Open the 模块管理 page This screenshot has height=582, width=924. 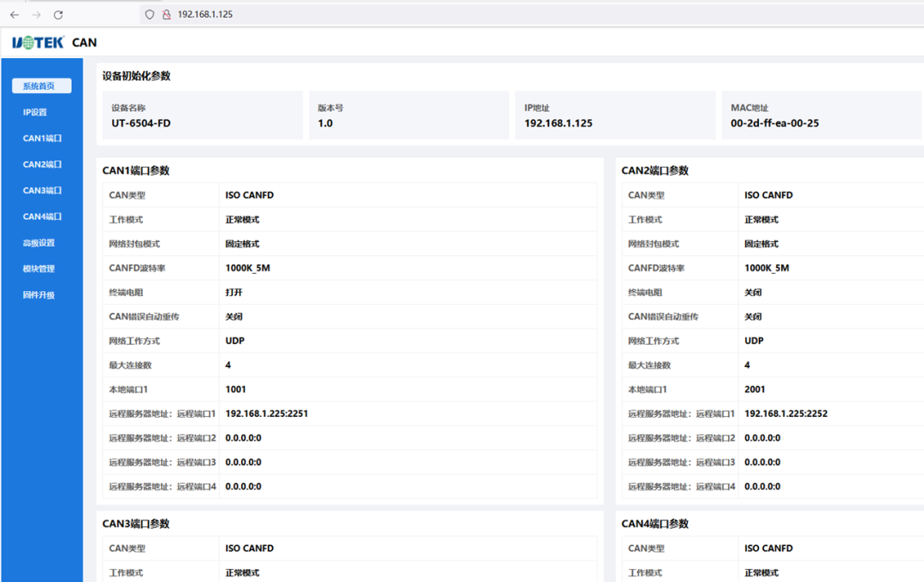[38, 269]
